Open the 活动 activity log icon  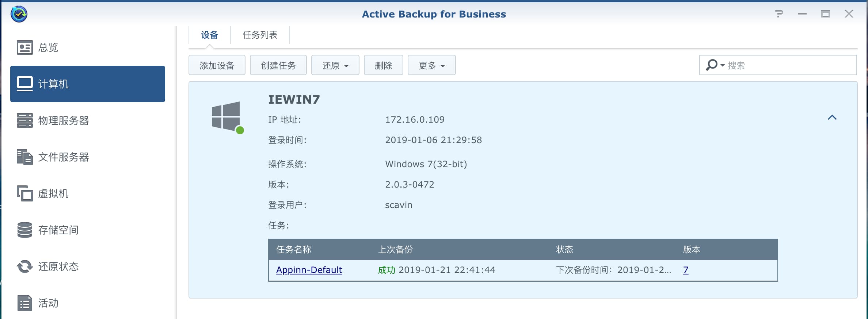coord(24,303)
